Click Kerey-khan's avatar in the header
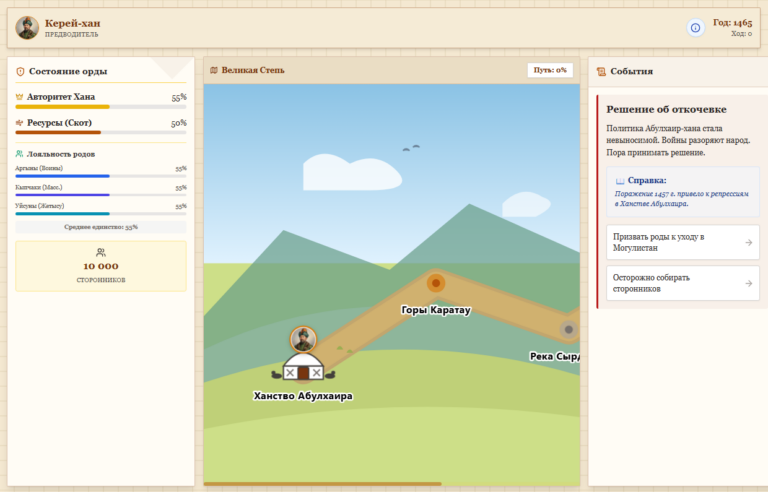 point(27,28)
